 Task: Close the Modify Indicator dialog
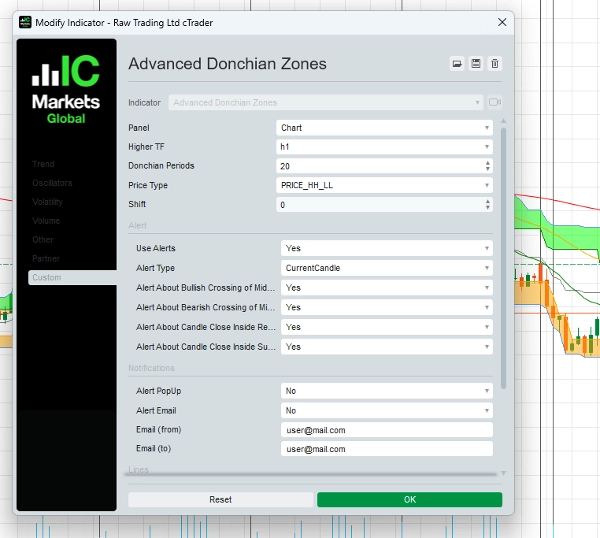click(x=501, y=22)
